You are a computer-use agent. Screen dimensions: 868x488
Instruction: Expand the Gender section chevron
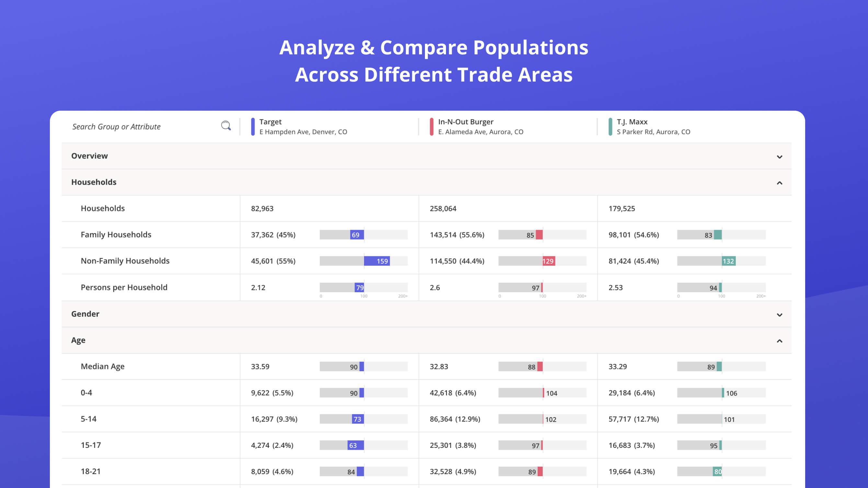coord(779,315)
